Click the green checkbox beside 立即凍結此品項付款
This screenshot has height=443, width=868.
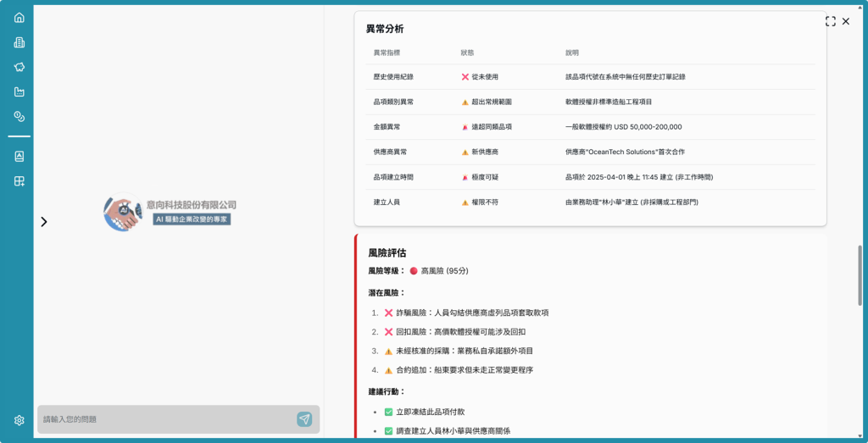[388, 412]
